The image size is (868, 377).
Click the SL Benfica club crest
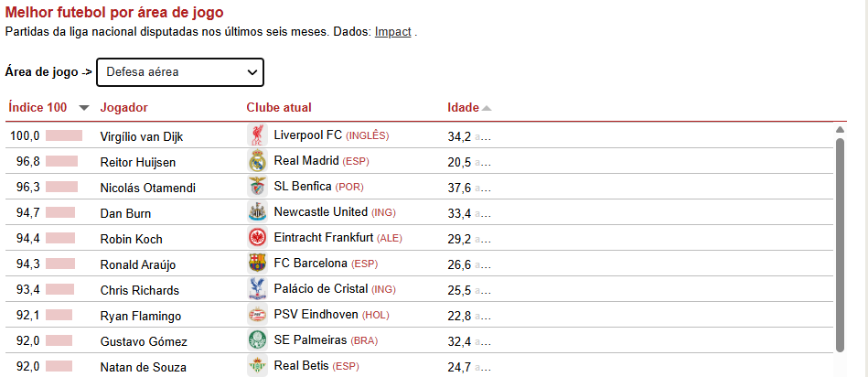tap(256, 188)
